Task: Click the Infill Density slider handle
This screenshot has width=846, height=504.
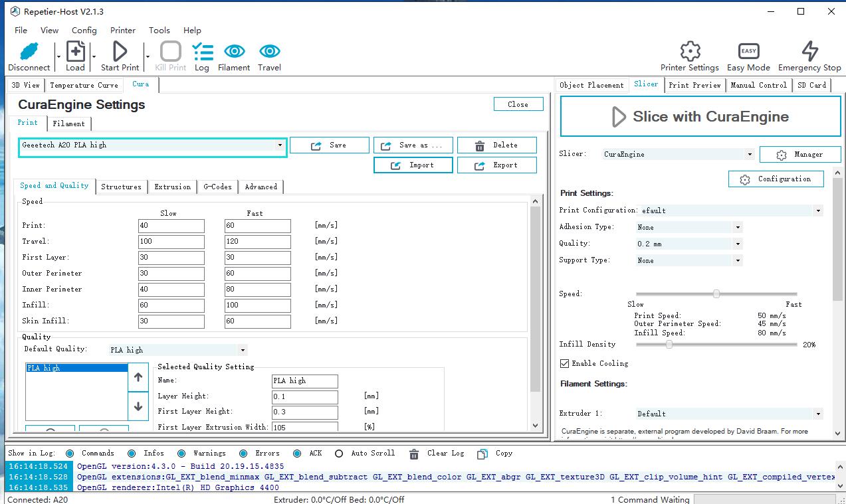Action: [x=669, y=344]
